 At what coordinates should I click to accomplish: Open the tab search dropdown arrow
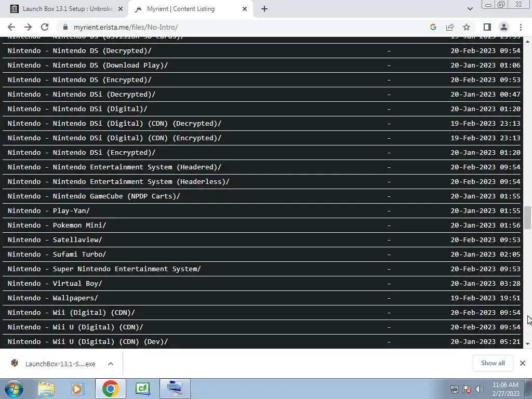(x=470, y=9)
